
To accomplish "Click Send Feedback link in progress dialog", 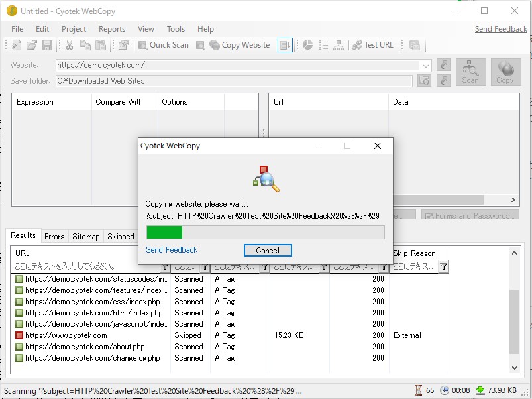I will coord(172,250).
